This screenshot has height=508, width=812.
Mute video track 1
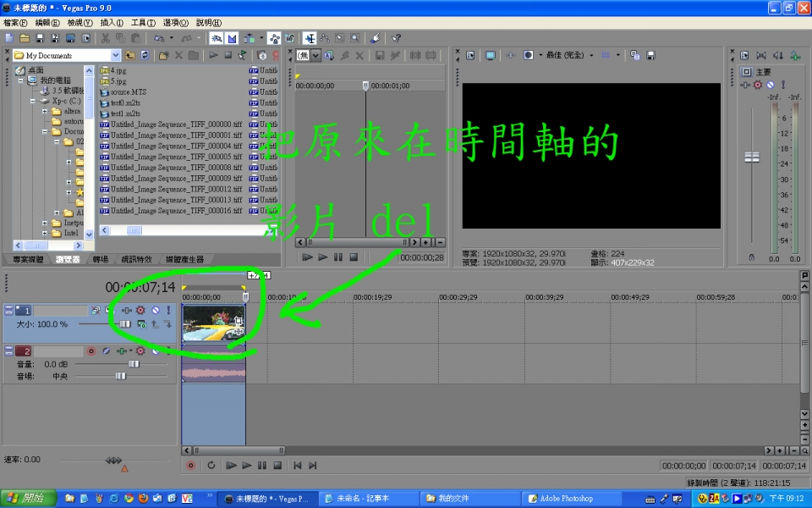coord(156,311)
